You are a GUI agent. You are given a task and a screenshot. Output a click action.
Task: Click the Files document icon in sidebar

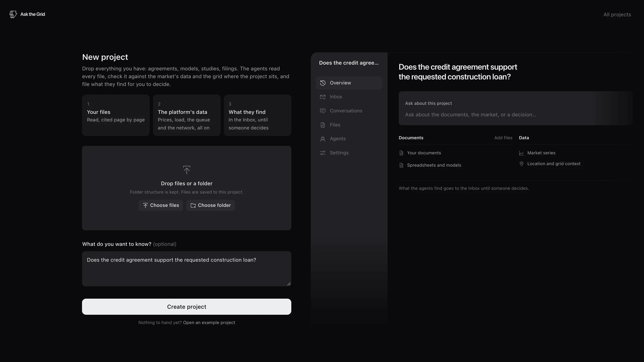point(323,125)
